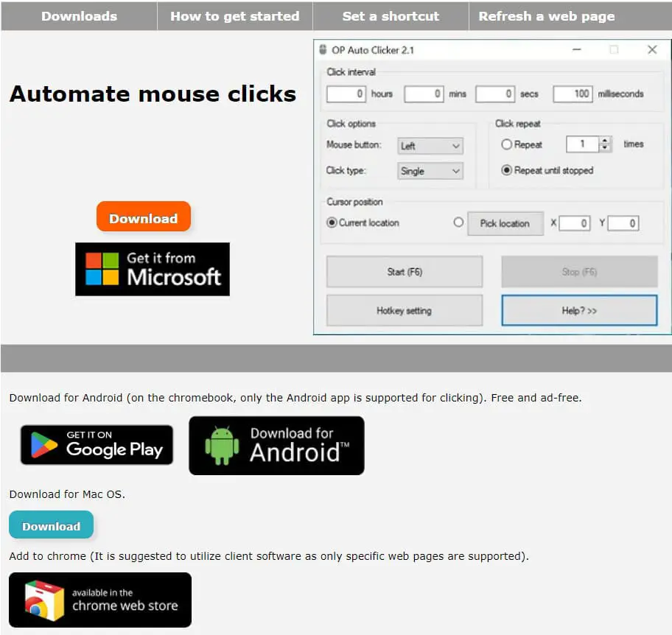Viewport: 672px width, 635px height.
Task: Select Current location radio button
Action: click(x=332, y=222)
